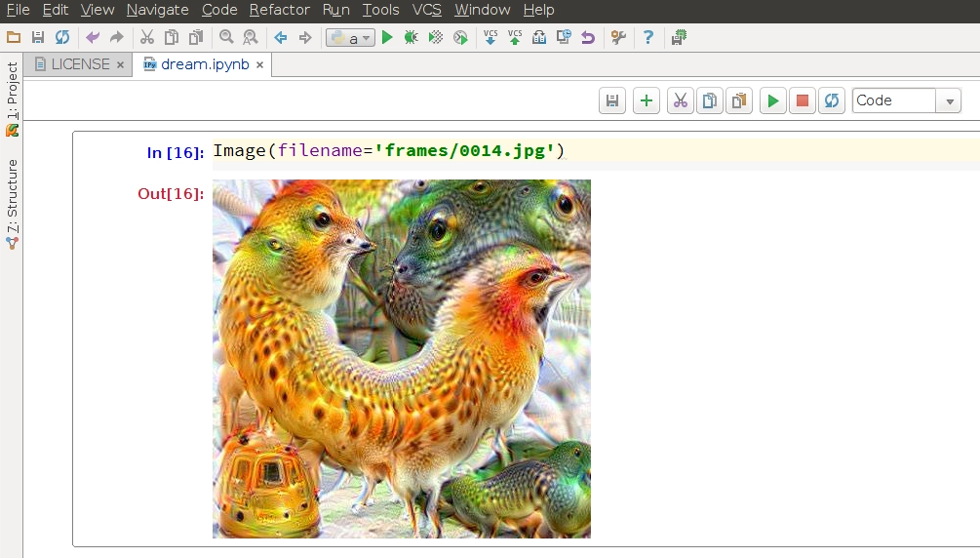The image size is (980, 558).
Task: Interrupt kernel with the red stop button
Action: coord(803,100)
